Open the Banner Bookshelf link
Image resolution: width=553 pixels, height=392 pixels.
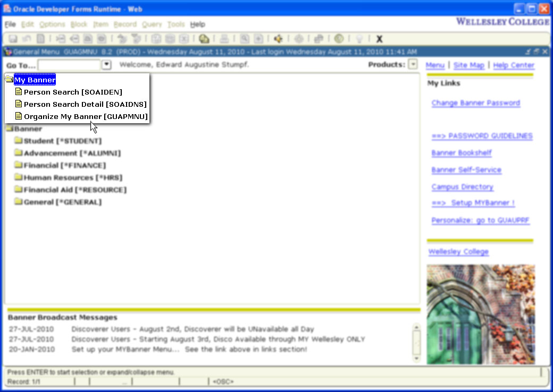point(462,153)
